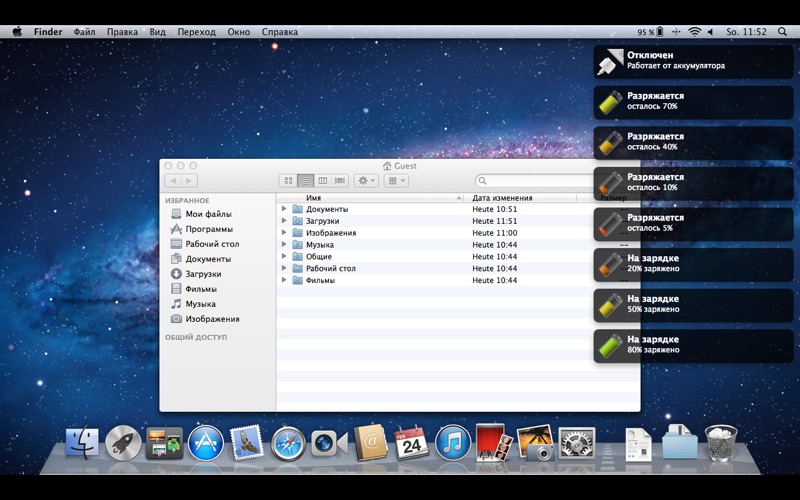Screen dimensions: 800x500
Task: Open Finder from the Dock
Action: coord(82,443)
